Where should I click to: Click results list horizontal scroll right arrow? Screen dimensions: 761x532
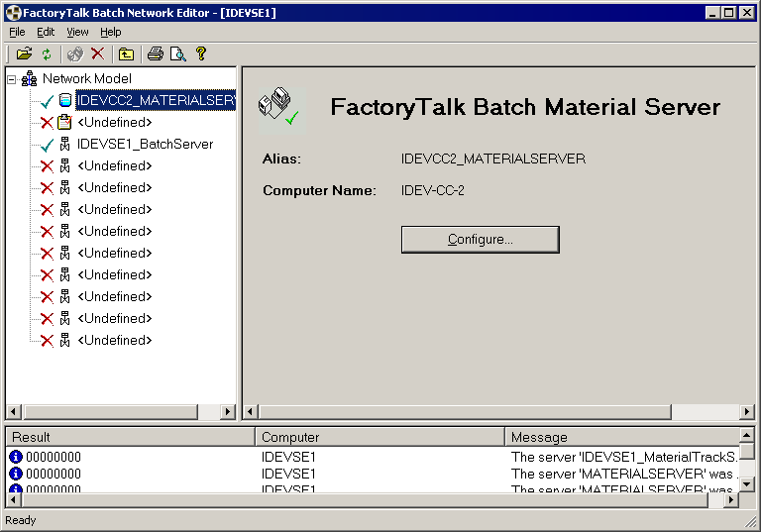pos(731,499)
